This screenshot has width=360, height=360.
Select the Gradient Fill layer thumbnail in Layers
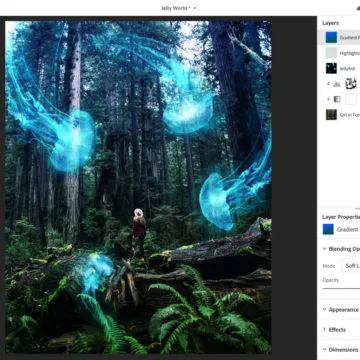point(331,37)
